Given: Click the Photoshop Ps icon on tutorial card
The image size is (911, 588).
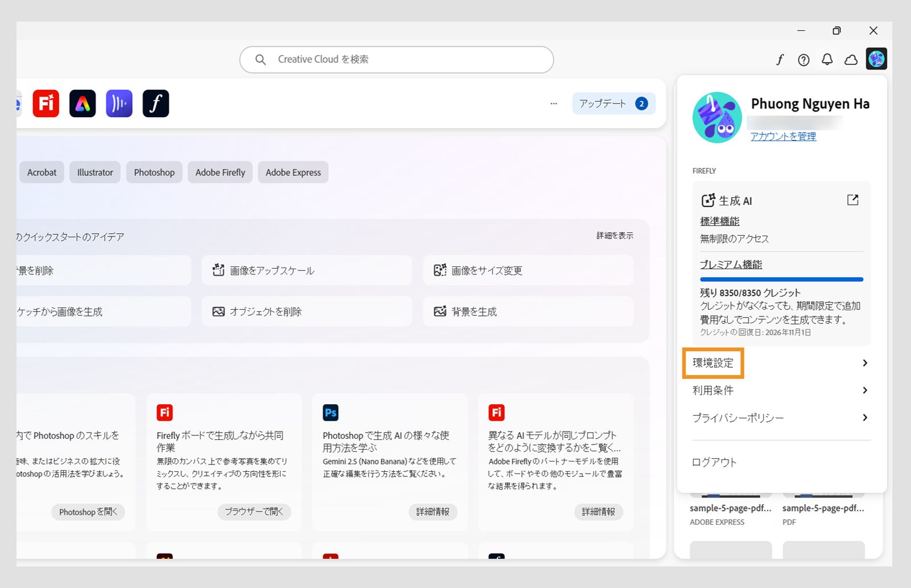Looking at the screenshot, I should pos(330,412).
